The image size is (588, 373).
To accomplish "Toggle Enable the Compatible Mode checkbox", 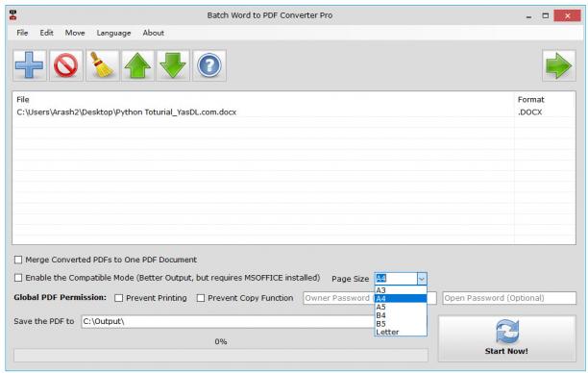I will pos(18,278).
